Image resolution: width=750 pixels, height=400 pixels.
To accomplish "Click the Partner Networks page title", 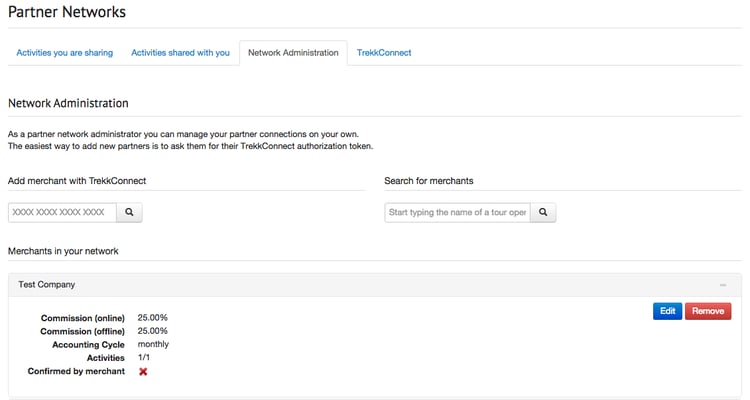I will pyautogui.click(x=67, y=12).
